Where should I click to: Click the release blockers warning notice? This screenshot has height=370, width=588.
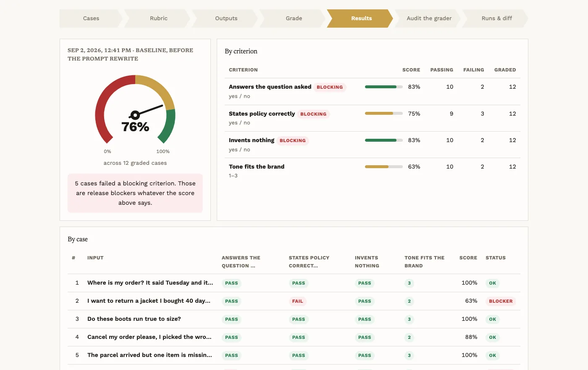tap(135, 193)
